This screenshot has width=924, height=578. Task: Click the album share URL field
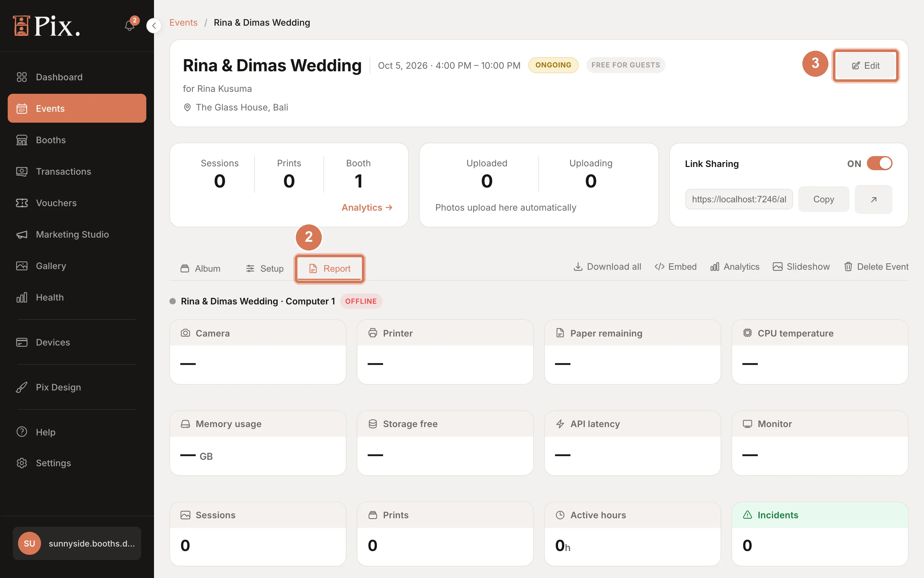click(739, 199)
